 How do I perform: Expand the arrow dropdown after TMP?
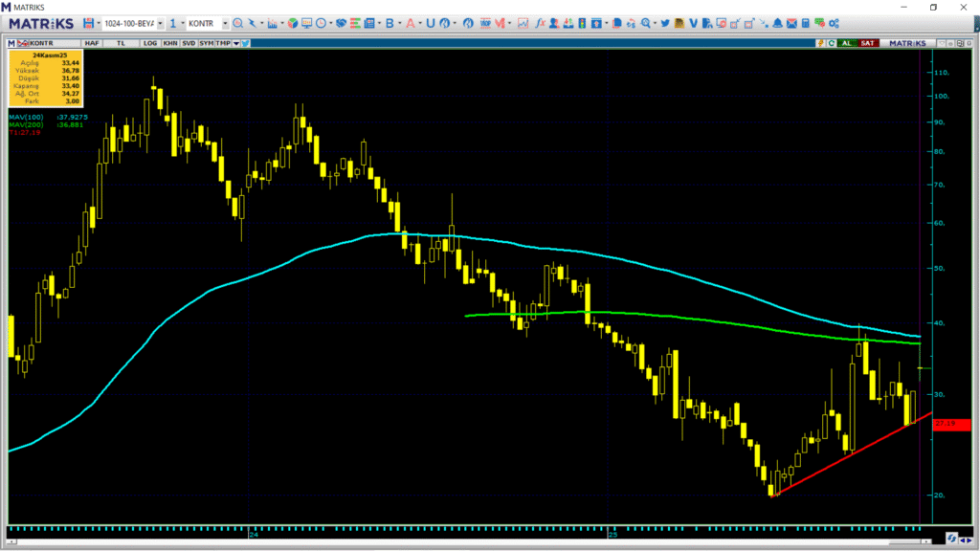click(234, 43)
